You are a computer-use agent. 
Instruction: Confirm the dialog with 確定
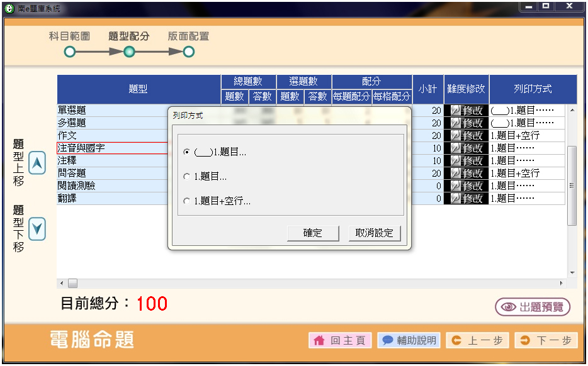tap(313, 233)
